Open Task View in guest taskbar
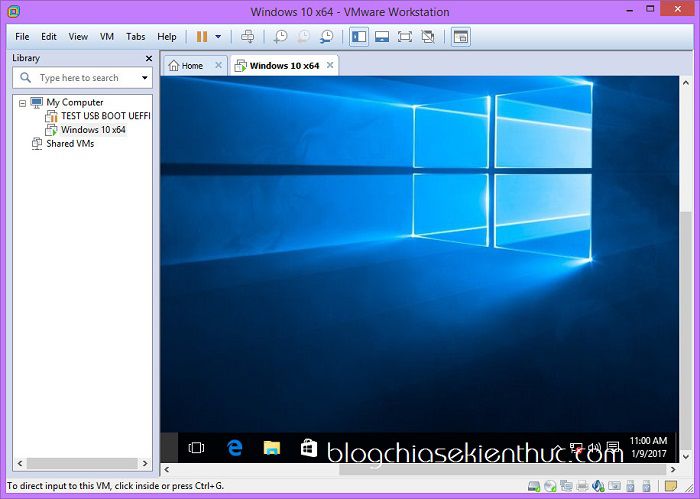Image resolution: width=700 pixels, height=499 pixels. click(196, 447)
